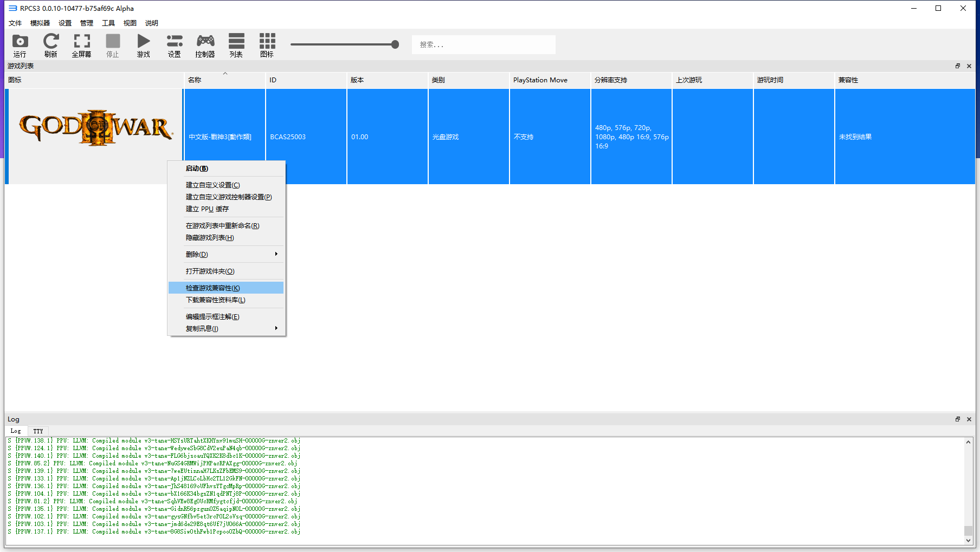
Task: Open the 设置 menu in menu bar
Action: [65, 23]
